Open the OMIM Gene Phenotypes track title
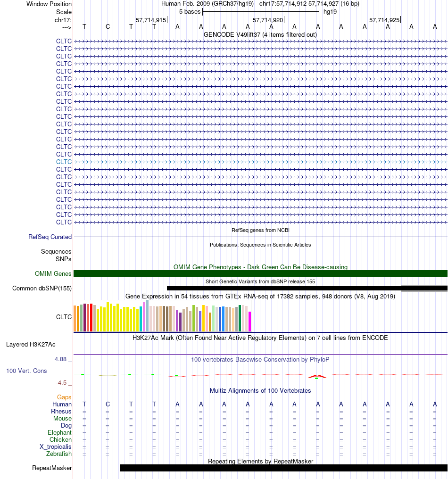448x479 pixels. click(260, 267)
